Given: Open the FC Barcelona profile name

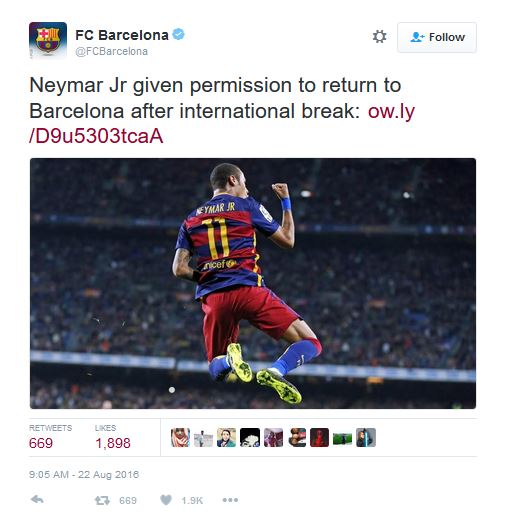Looking at the screenshot, I should click(122, 35).
